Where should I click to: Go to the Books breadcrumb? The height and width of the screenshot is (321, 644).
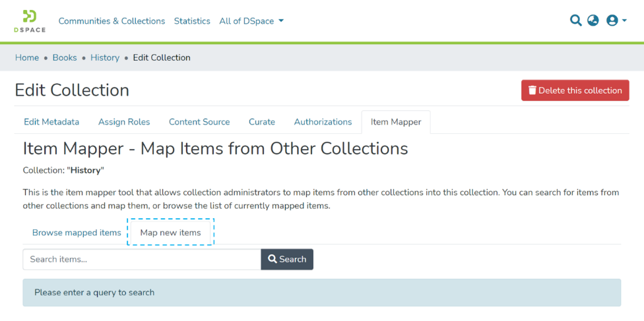click(65, 57)
